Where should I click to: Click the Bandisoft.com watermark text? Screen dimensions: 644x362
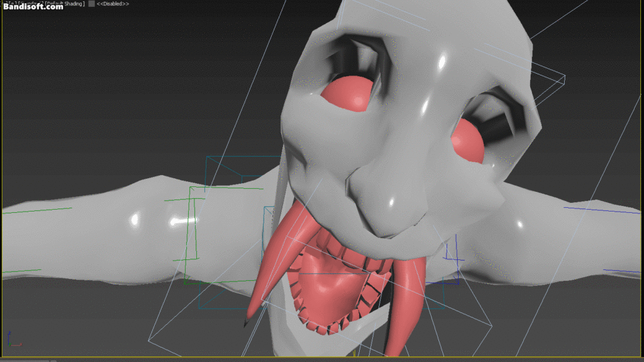tap(33, 7)
